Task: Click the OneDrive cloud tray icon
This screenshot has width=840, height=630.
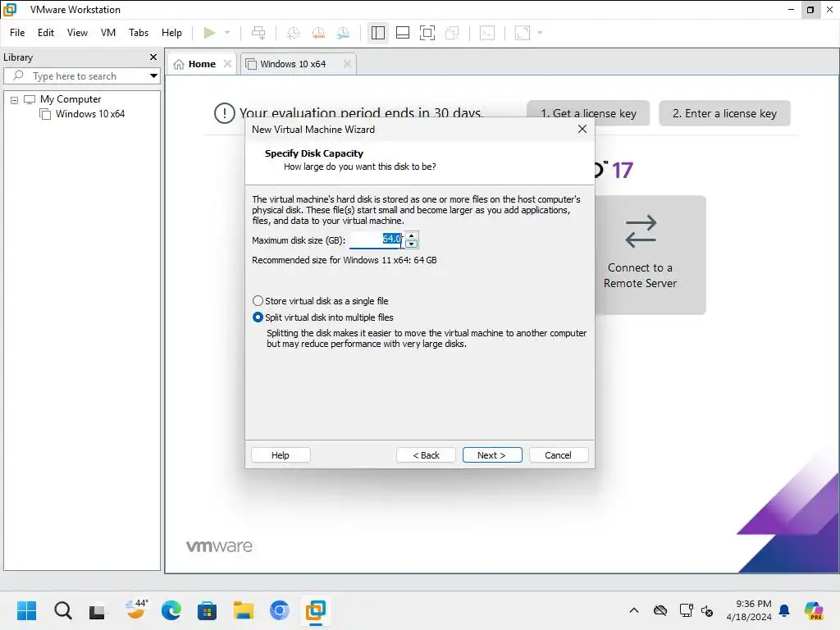Action: tap(660, 610)
